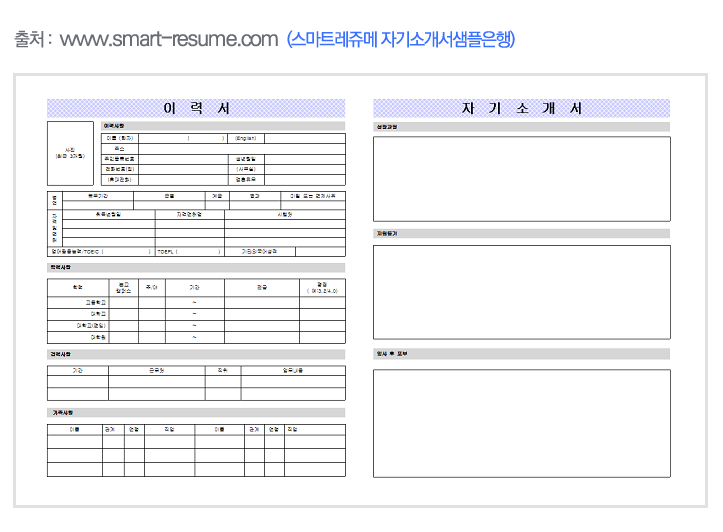
Task: Select the 이력서 title banner
Action: click(196, 108)
